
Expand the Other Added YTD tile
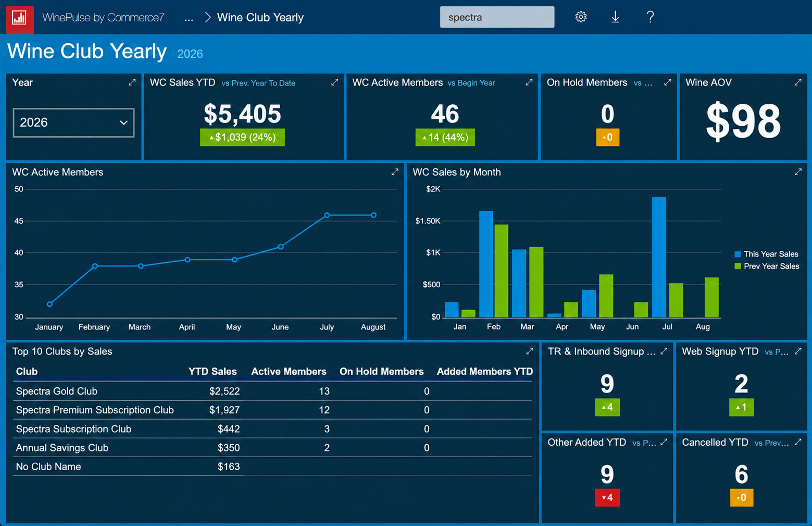click(664, 442)
